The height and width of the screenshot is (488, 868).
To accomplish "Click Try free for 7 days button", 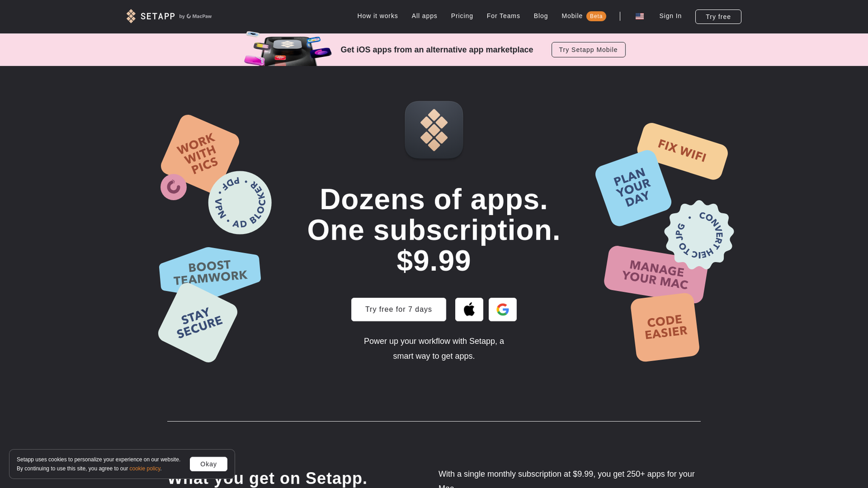I will click(399, 310).
